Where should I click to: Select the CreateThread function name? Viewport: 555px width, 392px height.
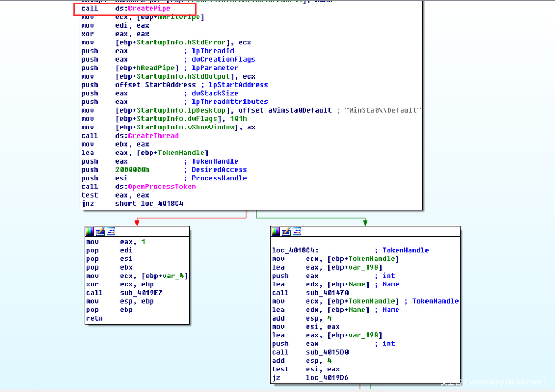pos(153,136)
